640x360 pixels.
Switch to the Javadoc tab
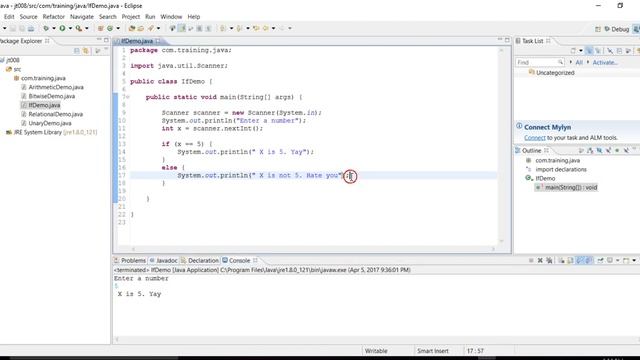pos(164,260)
